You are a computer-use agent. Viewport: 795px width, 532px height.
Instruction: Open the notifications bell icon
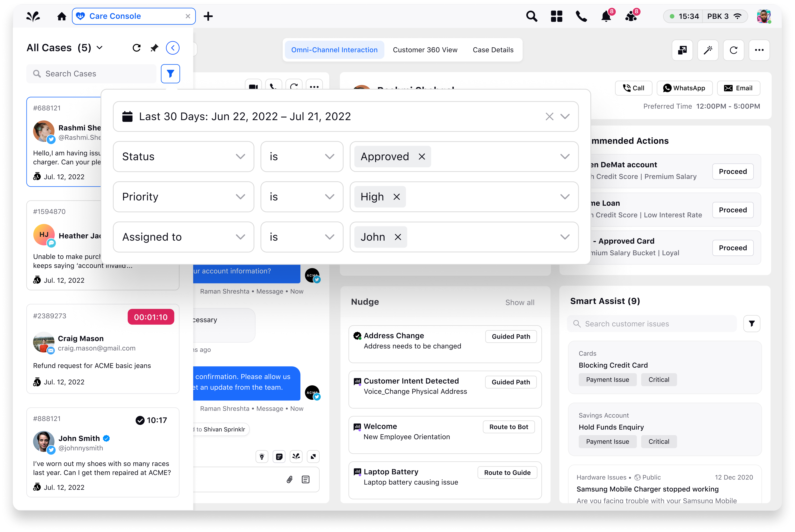606,16
